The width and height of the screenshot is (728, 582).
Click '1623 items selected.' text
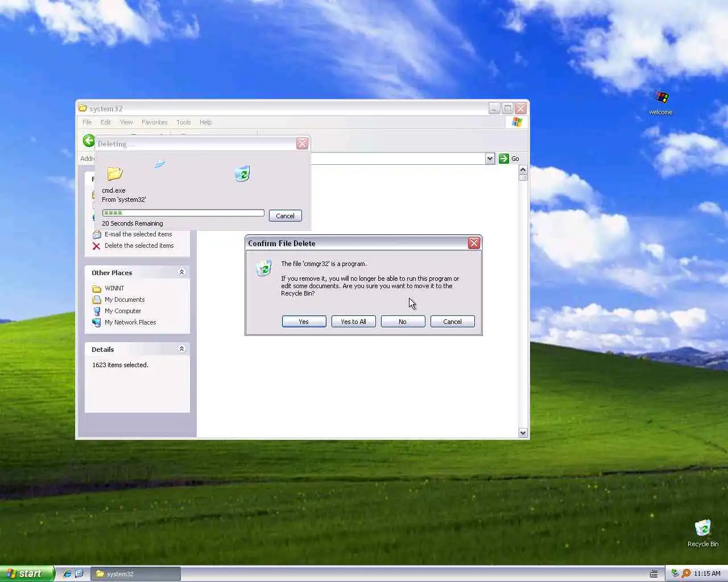[120, 365]
